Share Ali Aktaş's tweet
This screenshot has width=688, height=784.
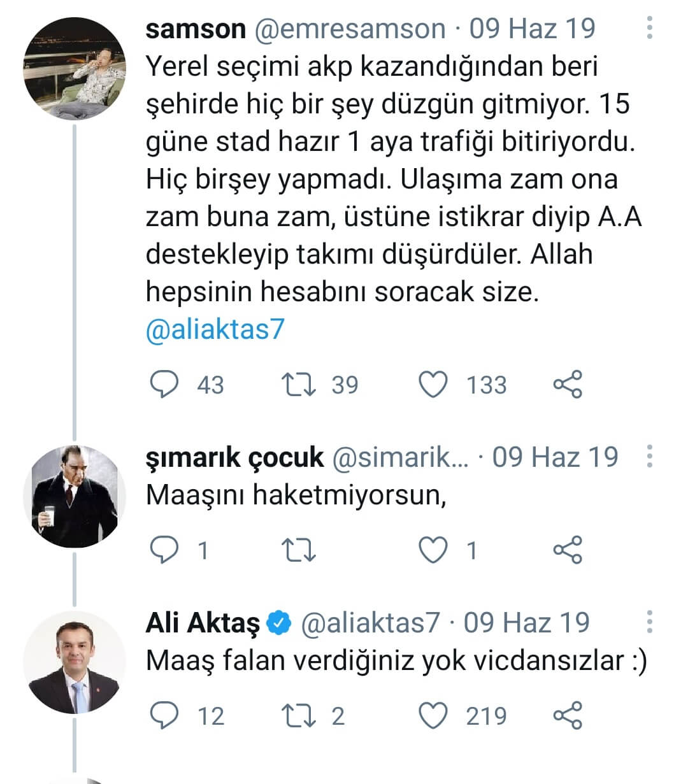[x=567, y=716]
